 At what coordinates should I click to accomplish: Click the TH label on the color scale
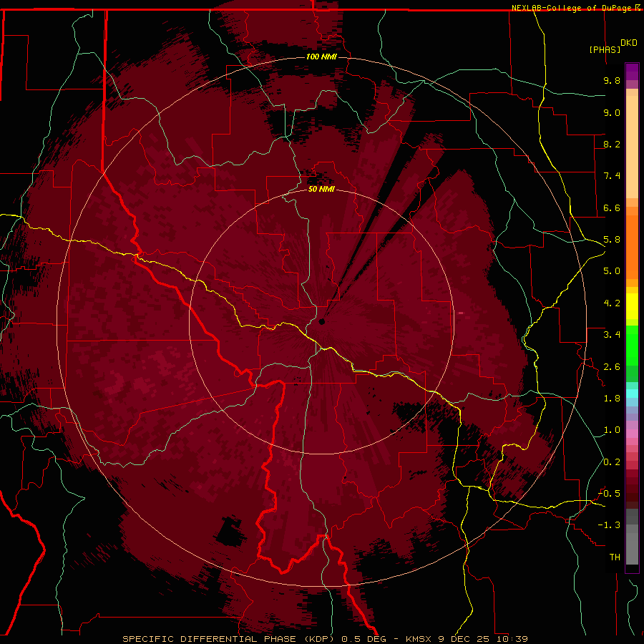tap(615, 557)
